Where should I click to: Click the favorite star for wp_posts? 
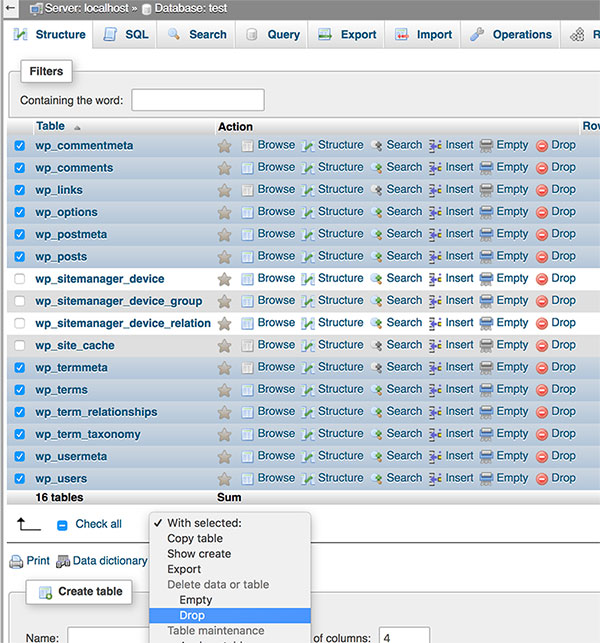pos(224,257)
